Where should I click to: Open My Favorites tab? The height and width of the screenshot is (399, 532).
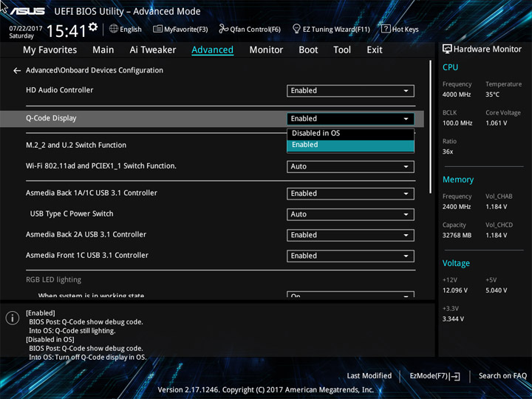click(50, 50)
